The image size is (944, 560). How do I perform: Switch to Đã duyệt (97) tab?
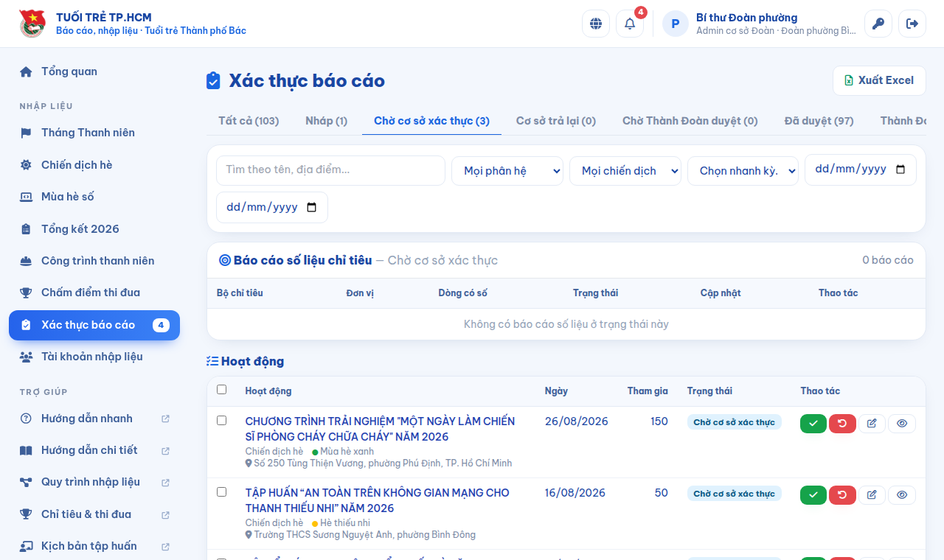tap(819, 121)
